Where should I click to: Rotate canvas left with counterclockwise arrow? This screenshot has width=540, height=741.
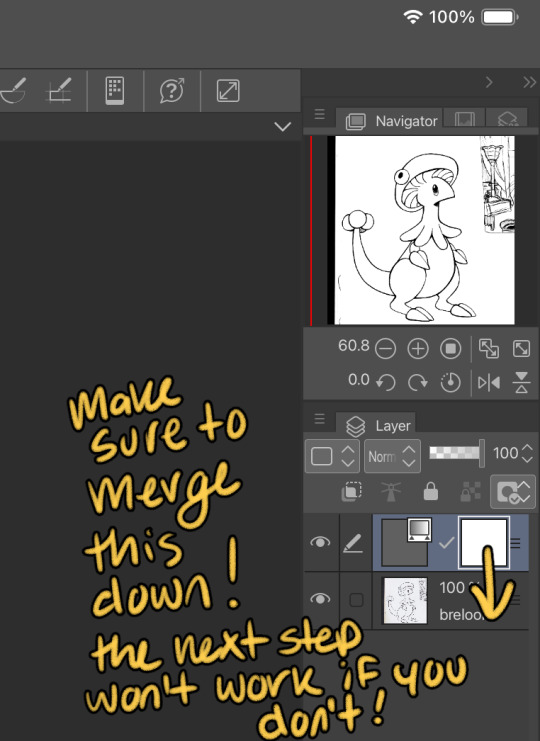pyautogui.click(x=386, y=382)
